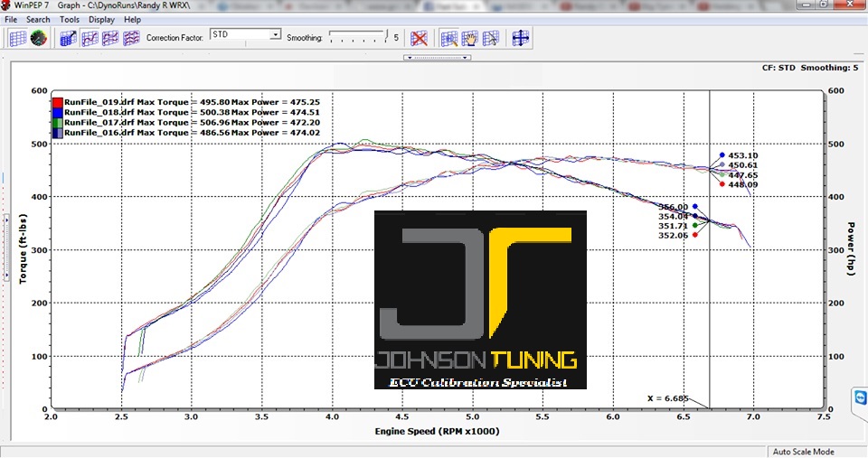The height and width of the screenshot is (458, 868).
Task: Click the RunFile_016.drf legend entry
Action: pyautogui.click(x=192, y=133)
